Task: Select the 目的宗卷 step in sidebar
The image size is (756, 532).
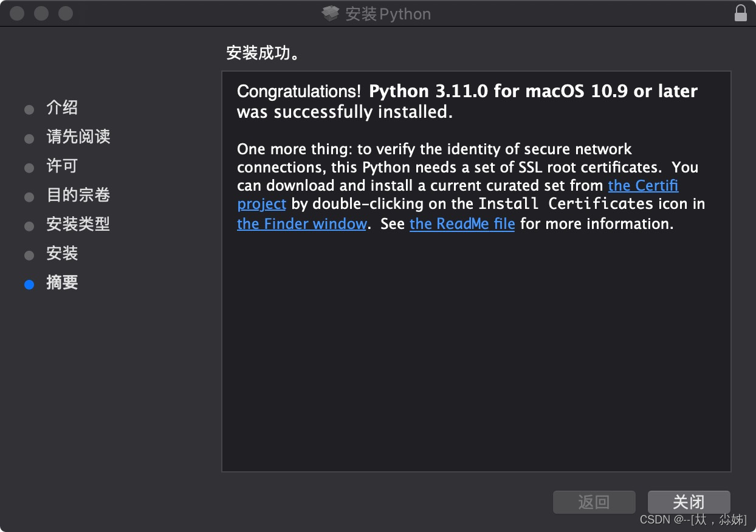Action: pos(78,196)
